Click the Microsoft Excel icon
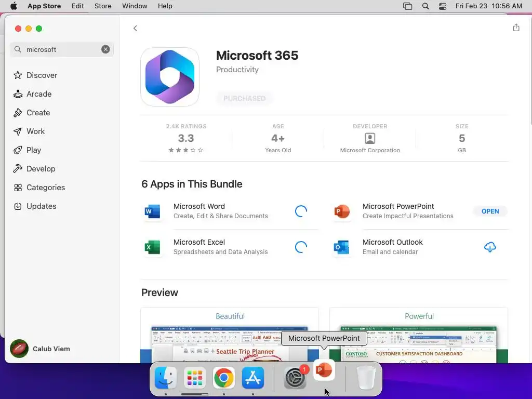Screen dimensions: 532x399 pyautogui.click(x=152, y=247)
